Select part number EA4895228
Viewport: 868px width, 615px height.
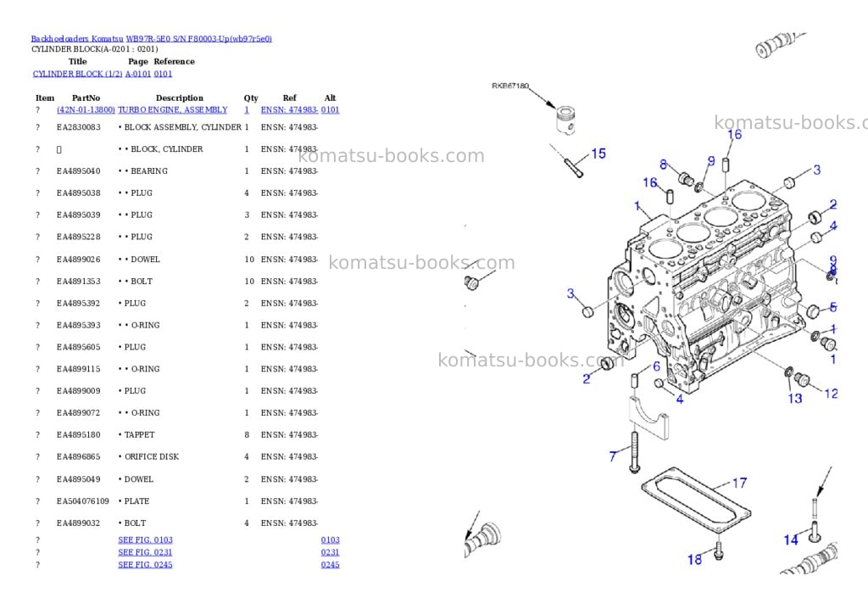click(79, 237)
